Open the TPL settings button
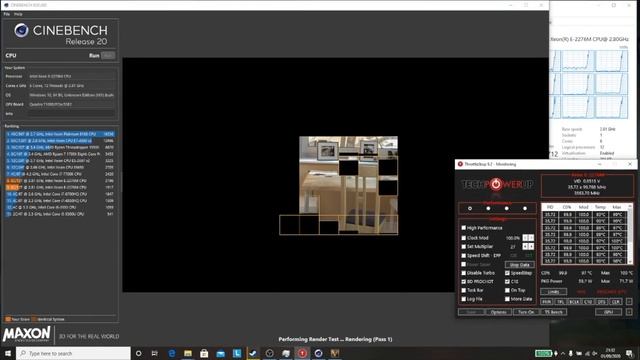Viewport: 640px width, 360px height. pos(560,302)
